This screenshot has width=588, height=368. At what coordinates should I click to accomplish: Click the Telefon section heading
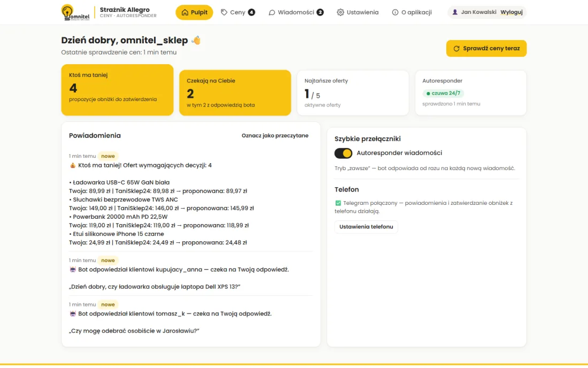(346, 189)
